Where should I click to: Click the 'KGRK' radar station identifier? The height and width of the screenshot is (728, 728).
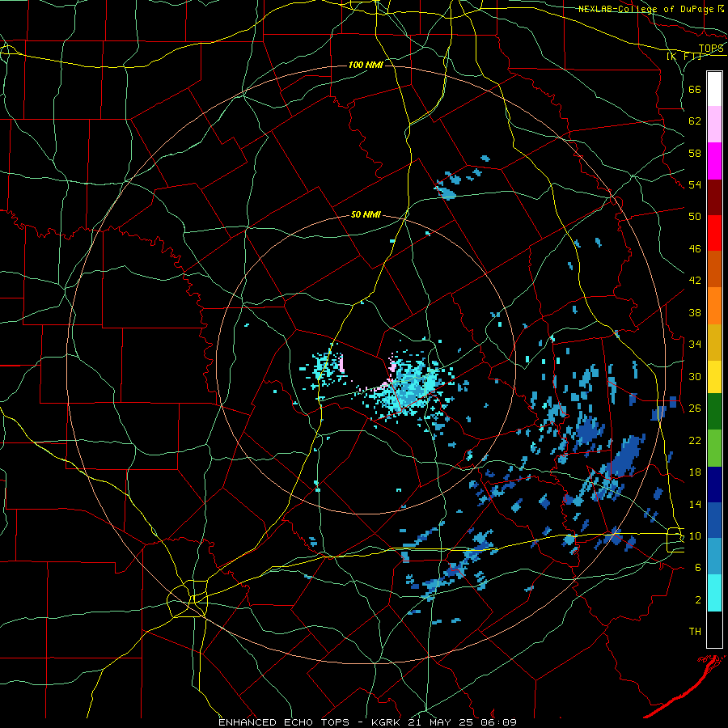click(x=385, y=722)
